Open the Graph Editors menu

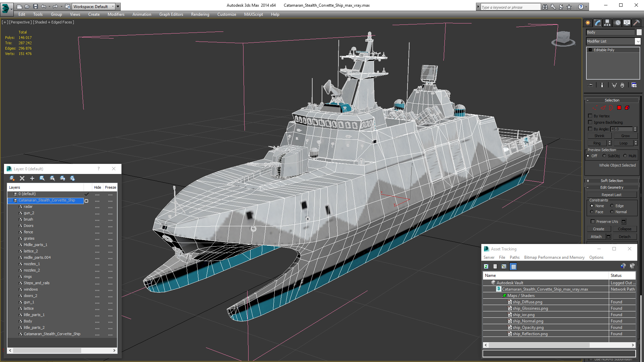click(x=171, y=14)
